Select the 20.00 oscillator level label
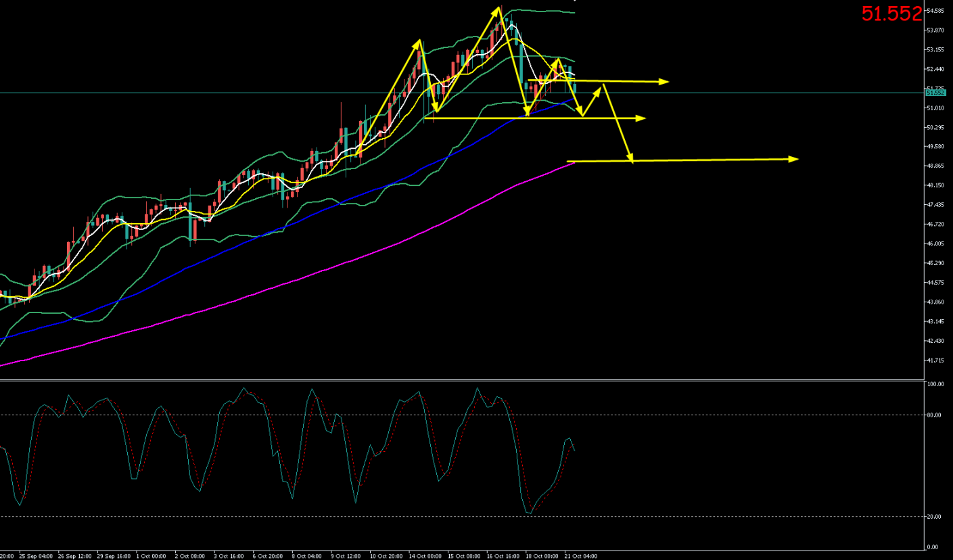Screen dimensions: 953x560 tap(934, 517)
